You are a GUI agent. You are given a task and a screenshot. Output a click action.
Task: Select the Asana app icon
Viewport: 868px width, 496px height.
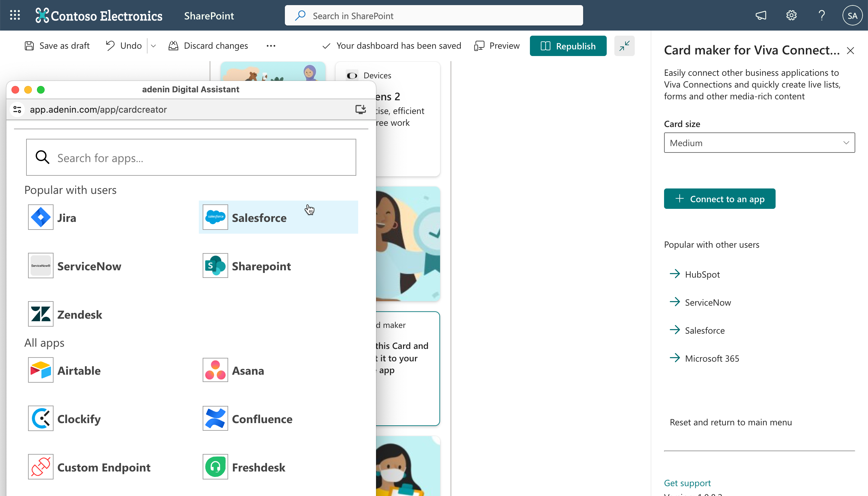pyautogui.click(x=215, y=370)
